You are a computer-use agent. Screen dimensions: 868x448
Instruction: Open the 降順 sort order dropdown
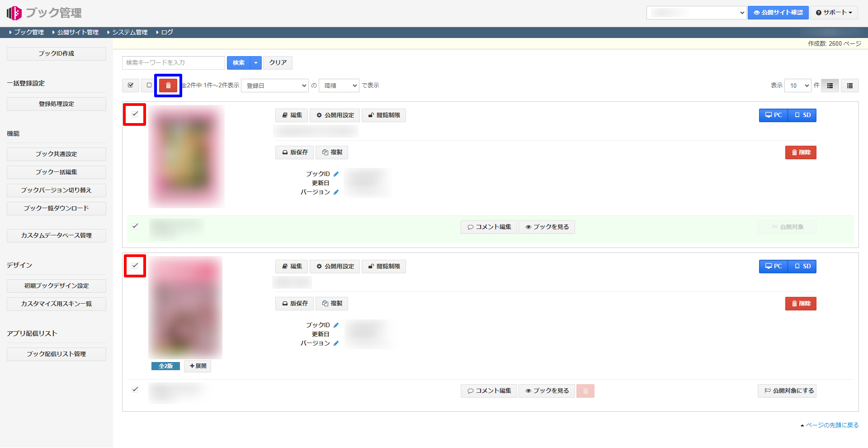click(x=339, y=86)
